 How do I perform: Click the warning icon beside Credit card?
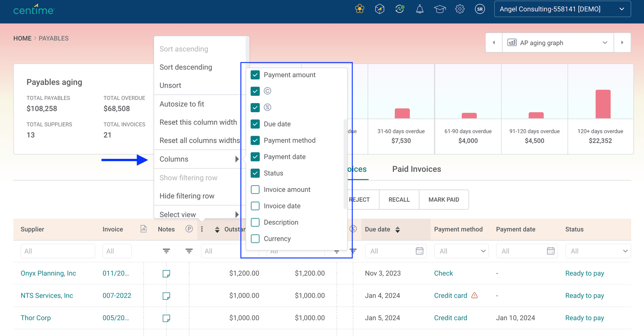[x=475, y=295]
